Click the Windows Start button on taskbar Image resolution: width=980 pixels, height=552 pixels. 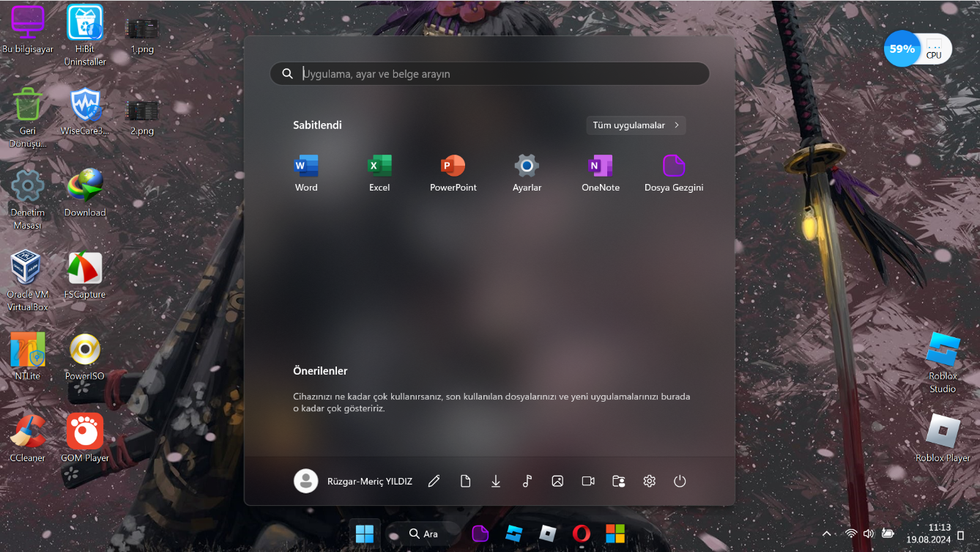pyautogui.click(x=364, y=534)
